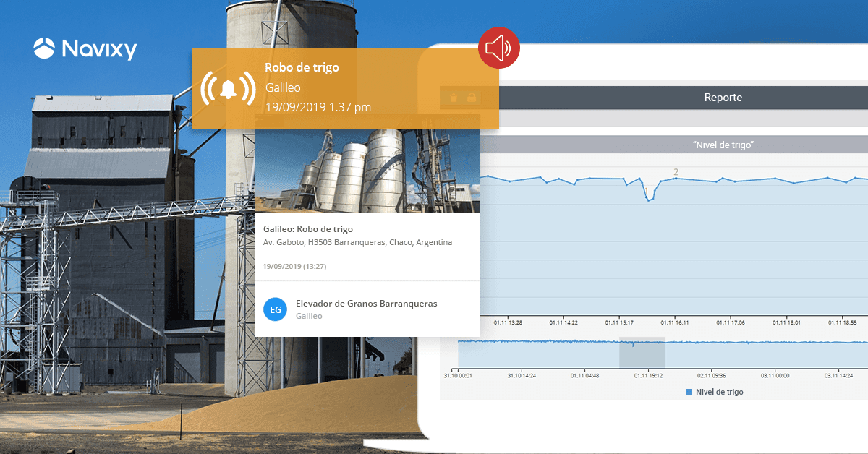The width and height of the screenshot is (868, 454).
Task: Click the gray range selector in overview chart
Action: click(x=642, y=352)
